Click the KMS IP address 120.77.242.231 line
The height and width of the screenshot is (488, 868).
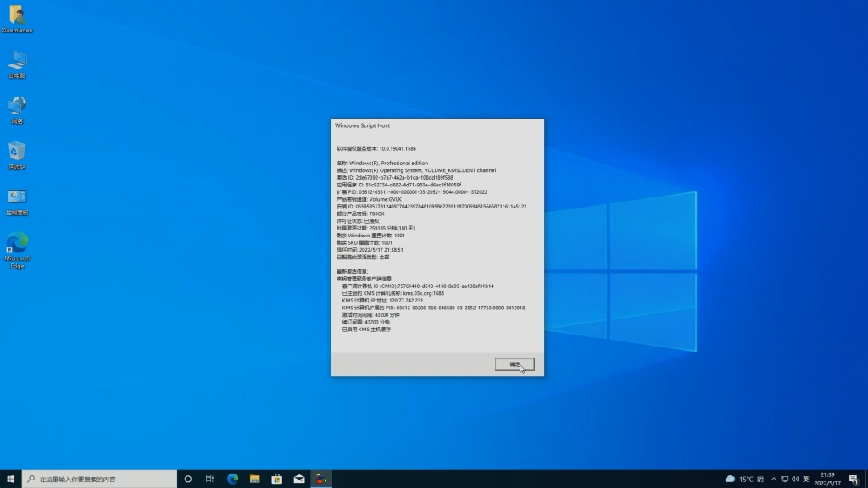coord(382,301)
